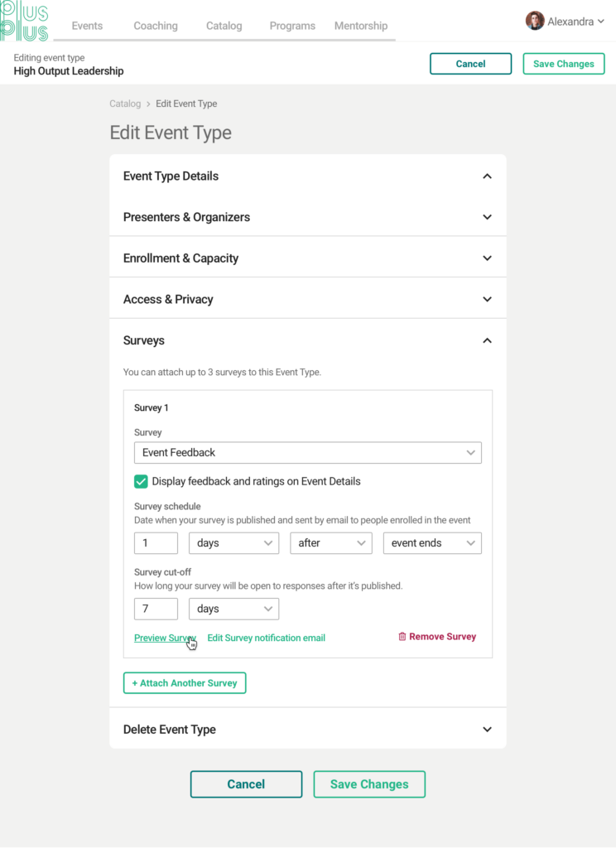616x848 pixels.
Task: Click the PlusPlus logo
Action: click(x=24, y=22)
